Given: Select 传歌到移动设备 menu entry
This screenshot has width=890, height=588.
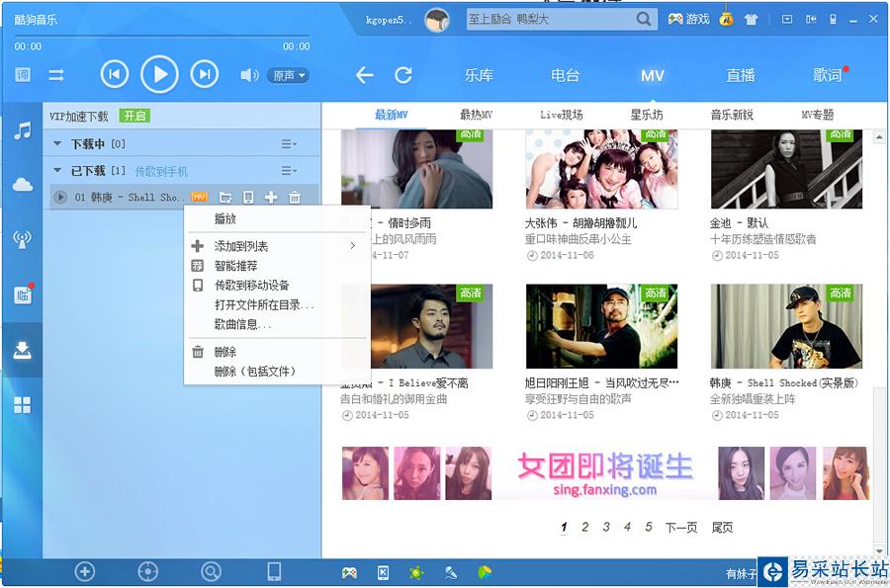Looking at the screenshot, I should pos(252,286).
